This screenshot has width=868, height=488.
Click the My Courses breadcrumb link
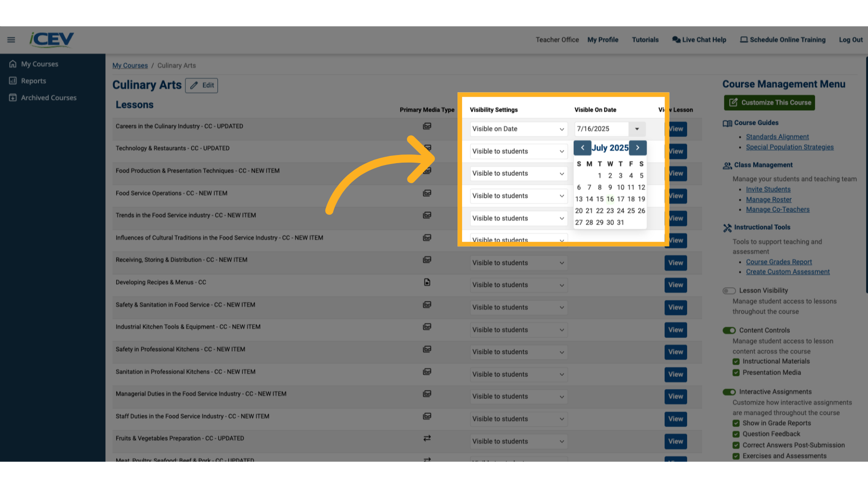[x=130, y=66]
